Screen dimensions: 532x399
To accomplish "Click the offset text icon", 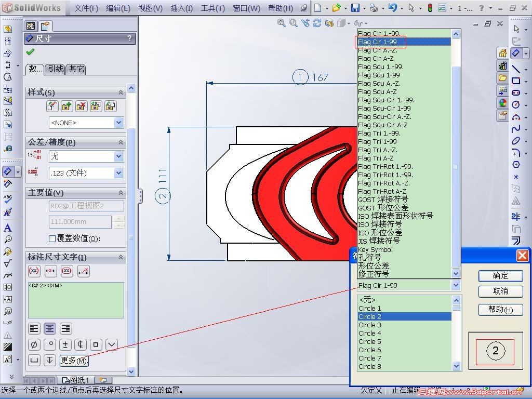I will coord(83,271).
